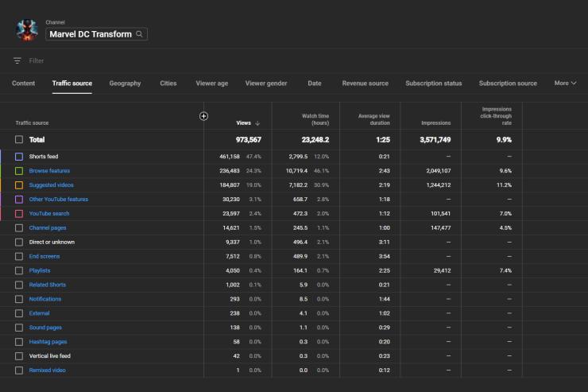Screen dimensions: 588x392
Task: Click the Vertical live feed row label
Action: [50, 356]
